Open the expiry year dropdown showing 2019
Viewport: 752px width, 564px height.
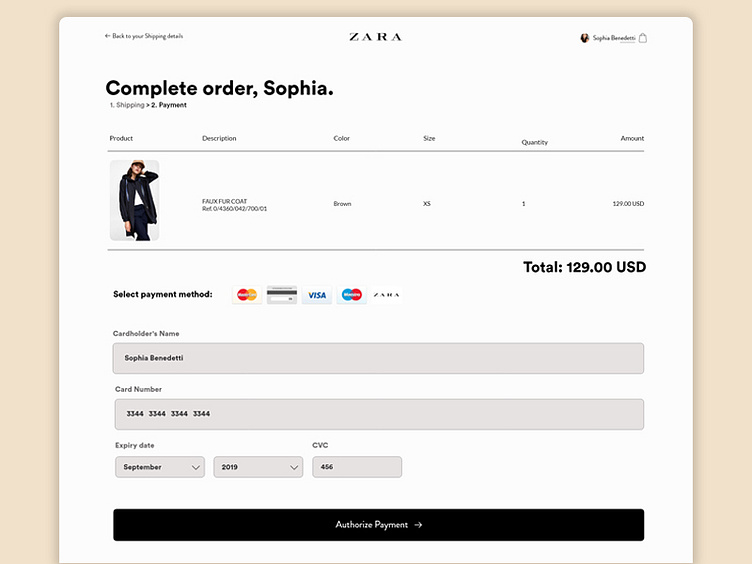click(258, 467)
